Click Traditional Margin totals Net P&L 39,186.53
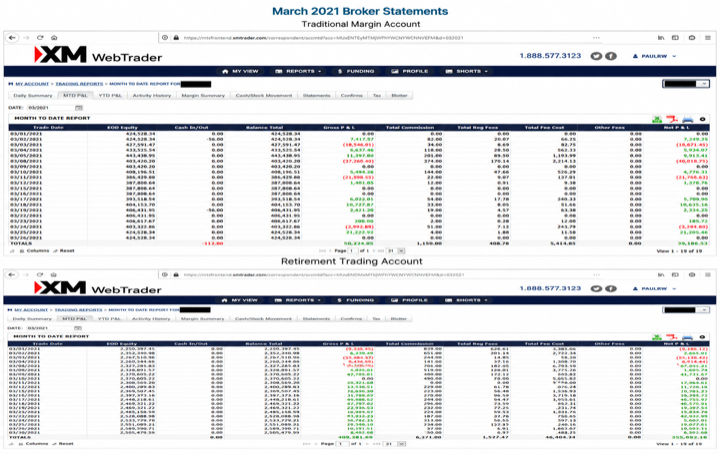This screenshot has width=720, height=454. 692,243
